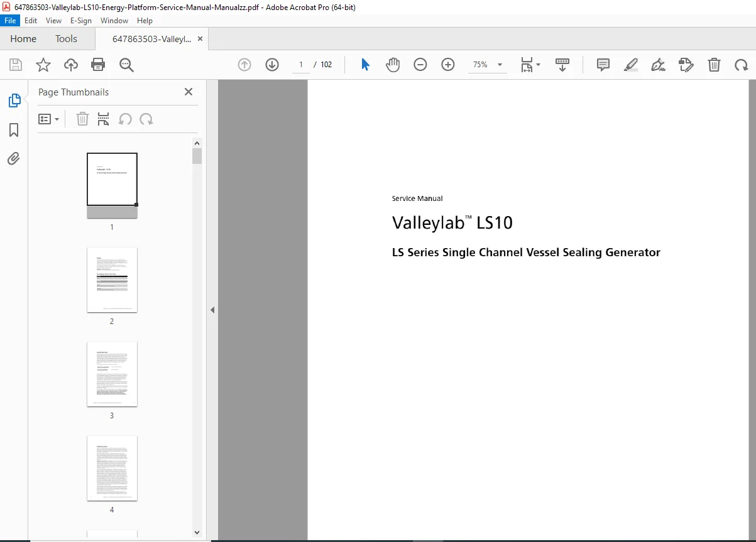Click the "Service Manual" text on the page

pos(417,198)
